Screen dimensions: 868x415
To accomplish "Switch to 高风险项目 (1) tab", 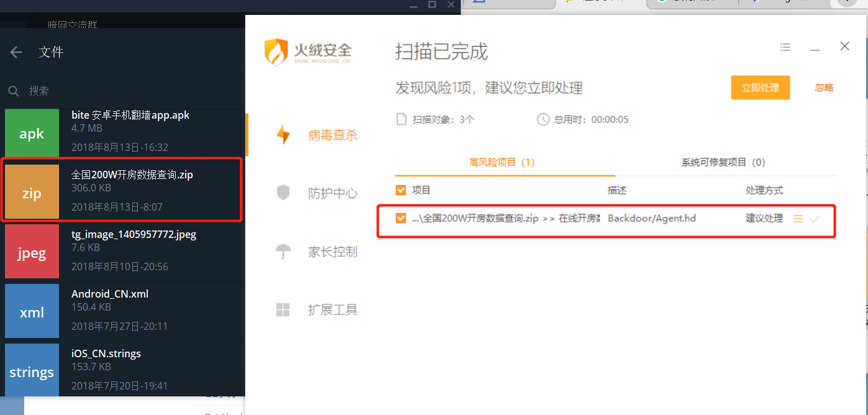I will click(502, 162).
